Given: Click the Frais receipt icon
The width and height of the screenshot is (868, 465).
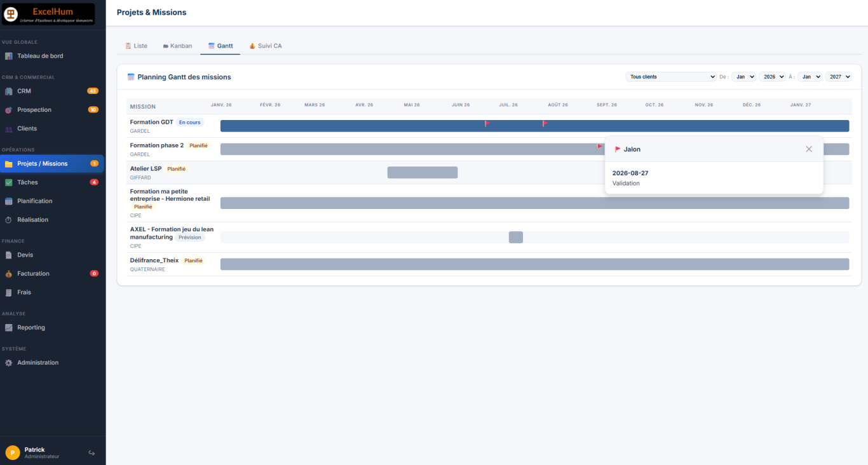Looking at the screenshot, I should (8, 292).
